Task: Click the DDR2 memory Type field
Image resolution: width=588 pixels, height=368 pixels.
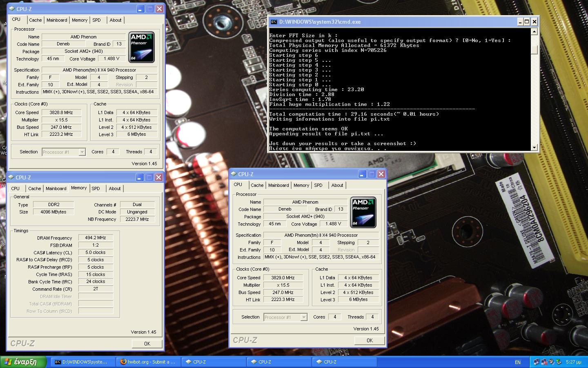Action: click(x=53, y=204)
